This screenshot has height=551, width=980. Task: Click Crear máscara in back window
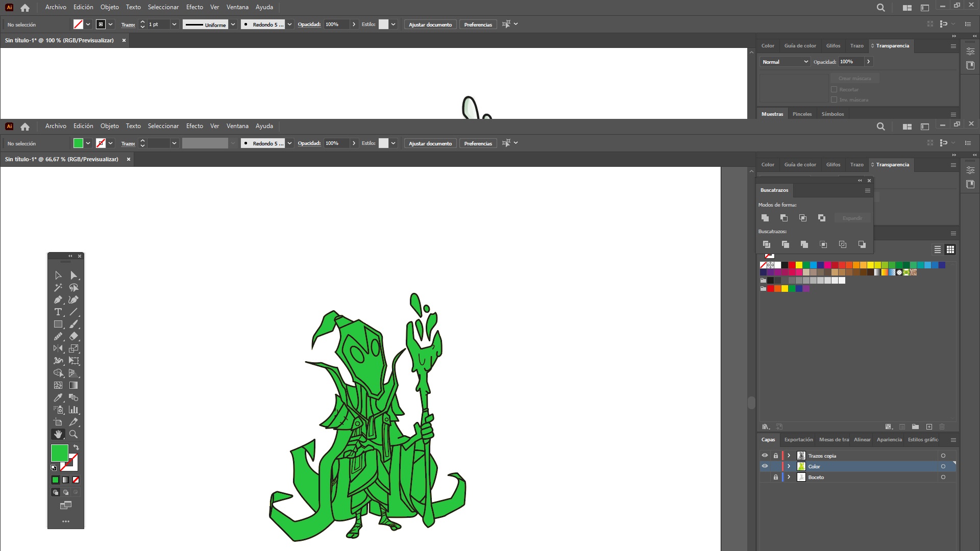click(855, 79)
